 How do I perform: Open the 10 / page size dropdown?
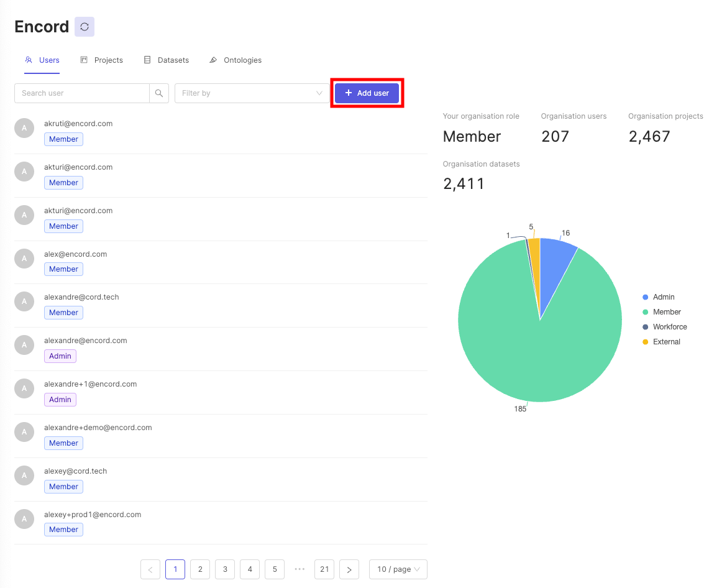click(398, 569)
